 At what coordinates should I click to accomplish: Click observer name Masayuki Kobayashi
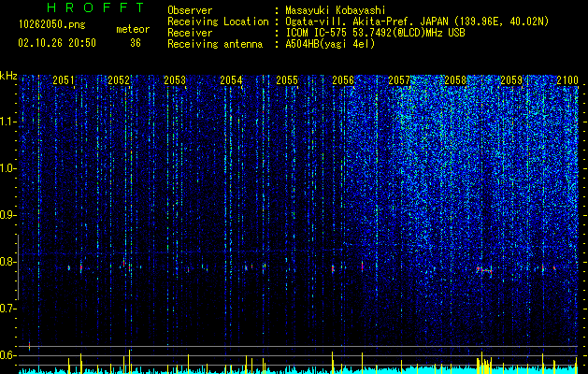click(336, 10)
